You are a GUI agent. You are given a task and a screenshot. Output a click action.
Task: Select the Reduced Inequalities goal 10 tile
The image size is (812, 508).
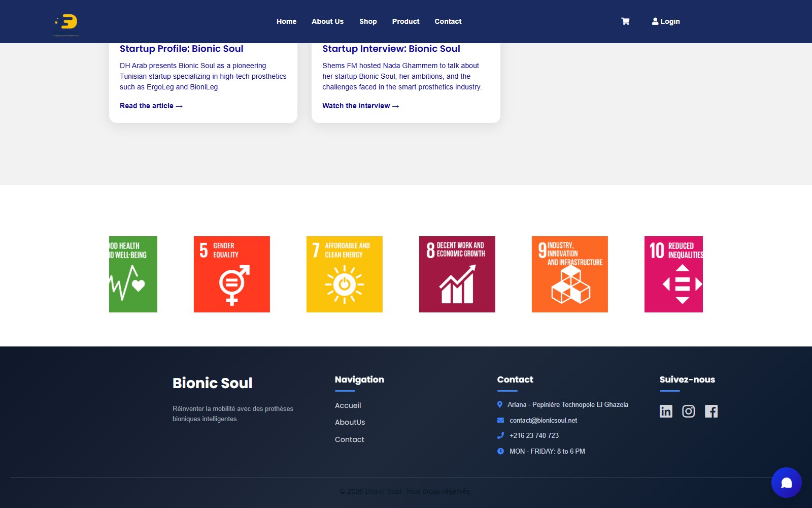coord(673,274)
